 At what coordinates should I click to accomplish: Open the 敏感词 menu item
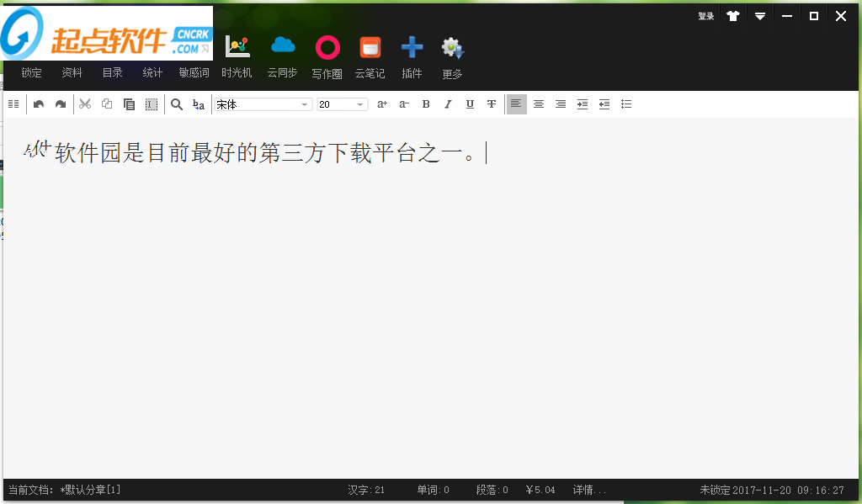click(194, 73)
